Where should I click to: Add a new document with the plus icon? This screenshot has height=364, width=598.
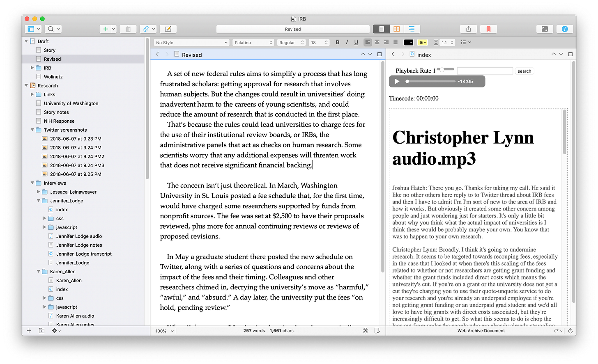click(106, 29)
